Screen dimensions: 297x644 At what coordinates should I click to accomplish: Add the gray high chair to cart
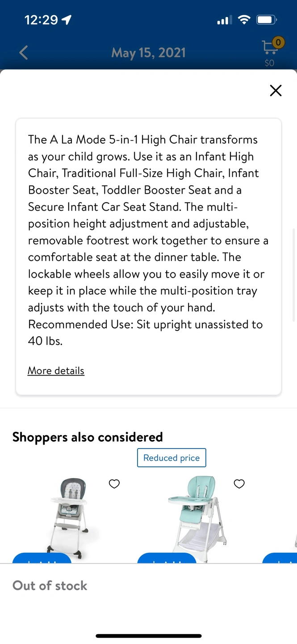(x=42, y=558)
